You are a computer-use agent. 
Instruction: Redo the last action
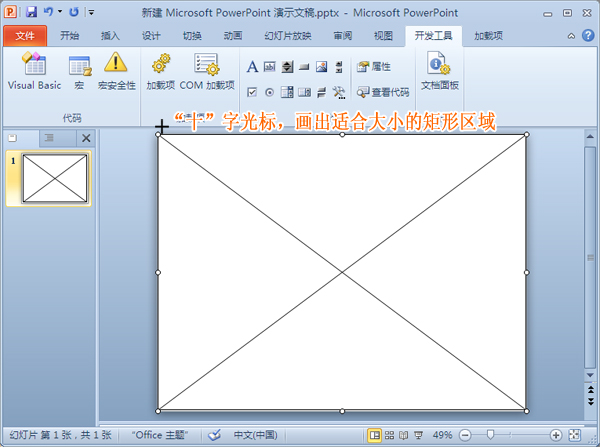pos(73,12)
